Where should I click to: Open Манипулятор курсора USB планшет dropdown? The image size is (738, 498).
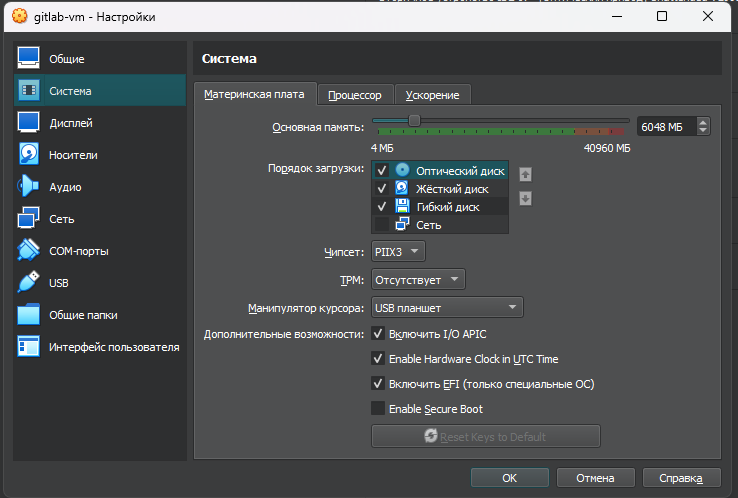(x=447, y=307)
